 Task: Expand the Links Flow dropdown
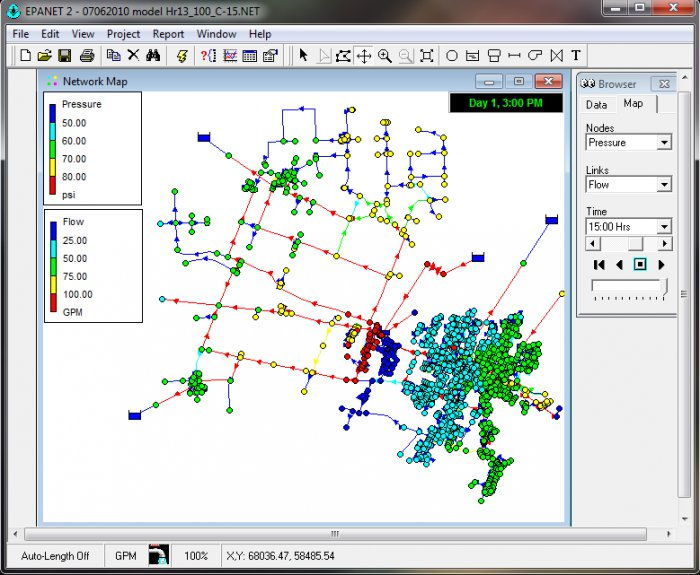664,185
